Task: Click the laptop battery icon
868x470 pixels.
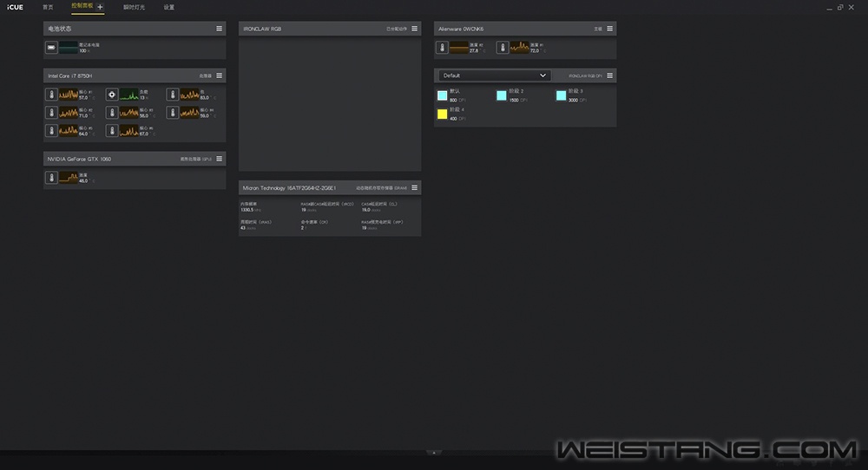Action: (51, 47)
